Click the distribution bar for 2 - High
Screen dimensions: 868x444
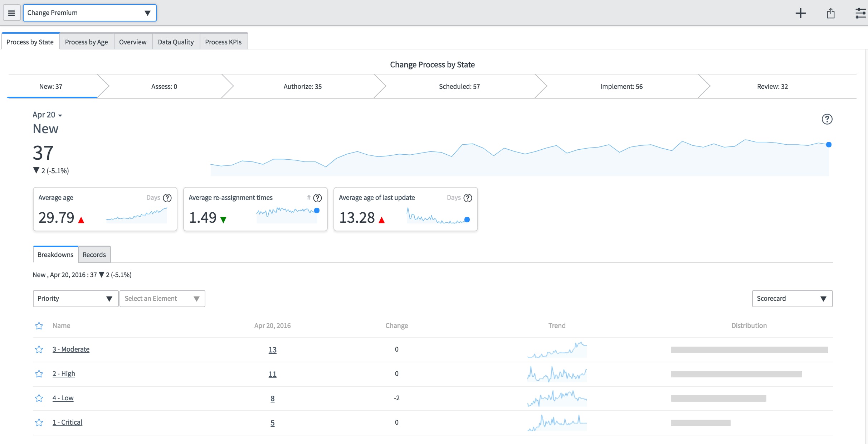737,374
